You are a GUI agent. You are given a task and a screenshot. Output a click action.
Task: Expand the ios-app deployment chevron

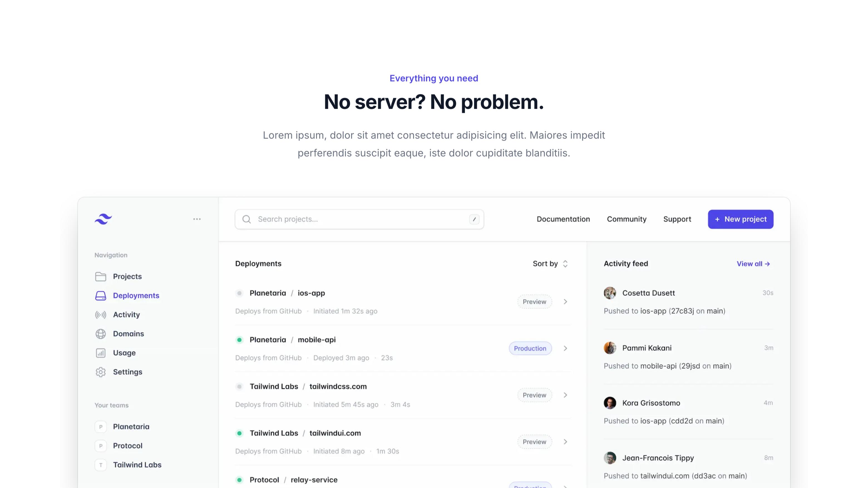(x=565, y=302)
